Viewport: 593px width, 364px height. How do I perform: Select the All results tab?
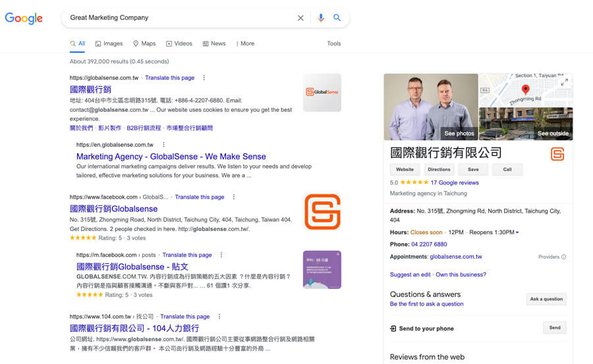tap(78, 43)
